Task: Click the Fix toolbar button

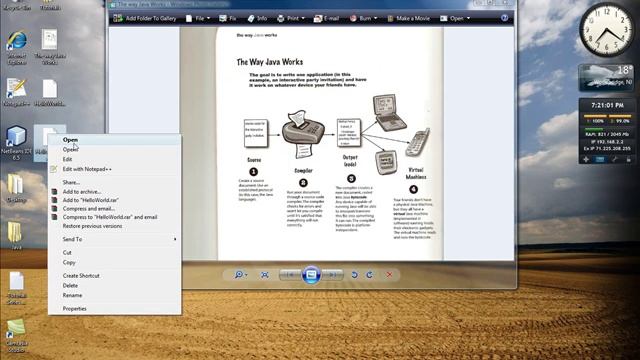Action: (228, 18)
